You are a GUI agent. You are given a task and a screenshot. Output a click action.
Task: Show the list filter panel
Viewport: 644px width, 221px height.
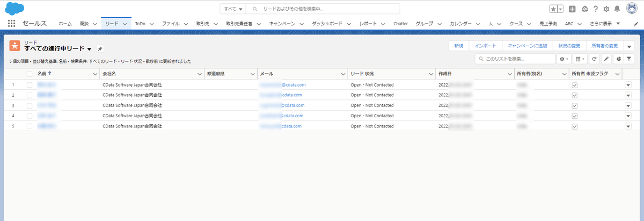(629, 59)
